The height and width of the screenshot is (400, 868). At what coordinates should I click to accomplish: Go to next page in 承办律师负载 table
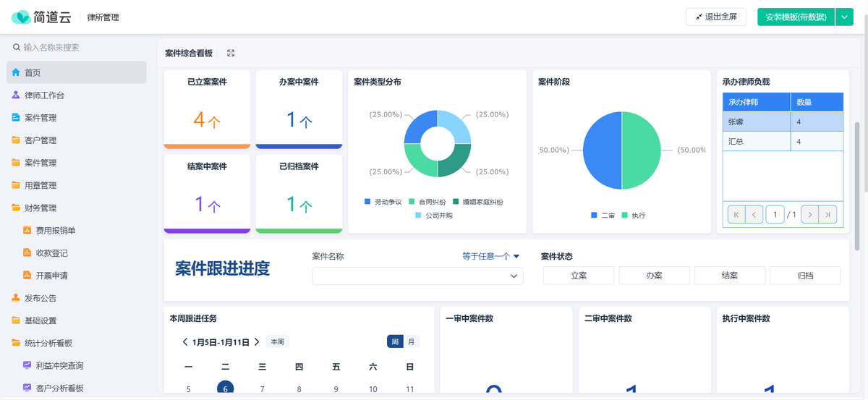tap(810, 214)
